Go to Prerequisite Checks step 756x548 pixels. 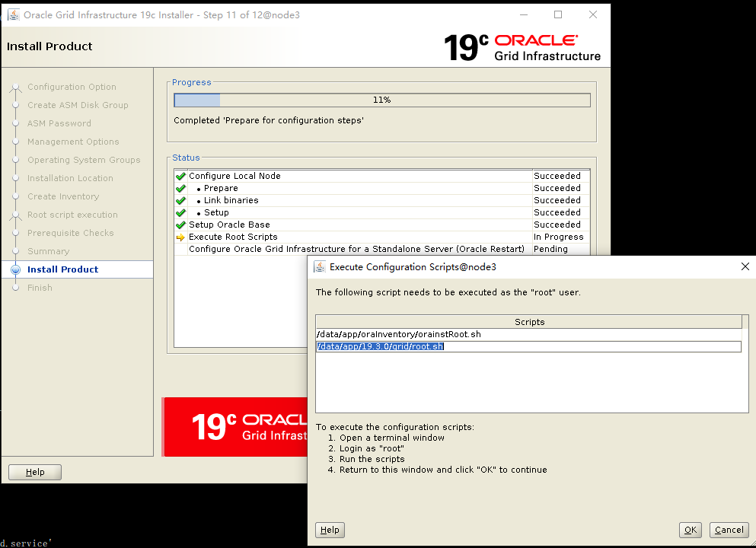coord(70,233)
